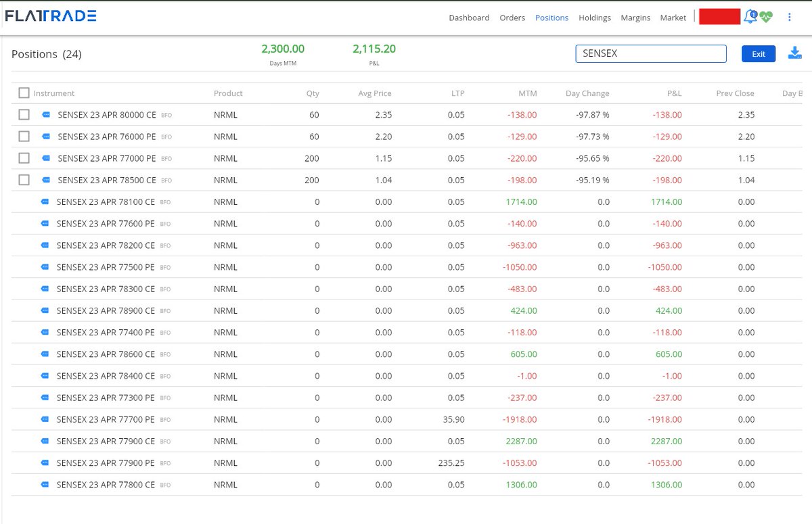Image resolution: width=812 pixels, height=524 pixels.
Task: Sort by the Product column header
Action: pos(228,93)
